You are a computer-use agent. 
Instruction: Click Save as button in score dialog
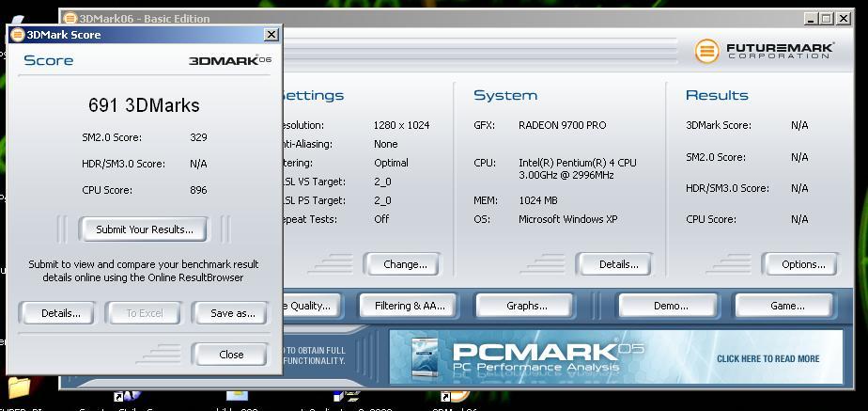[230, 313]
